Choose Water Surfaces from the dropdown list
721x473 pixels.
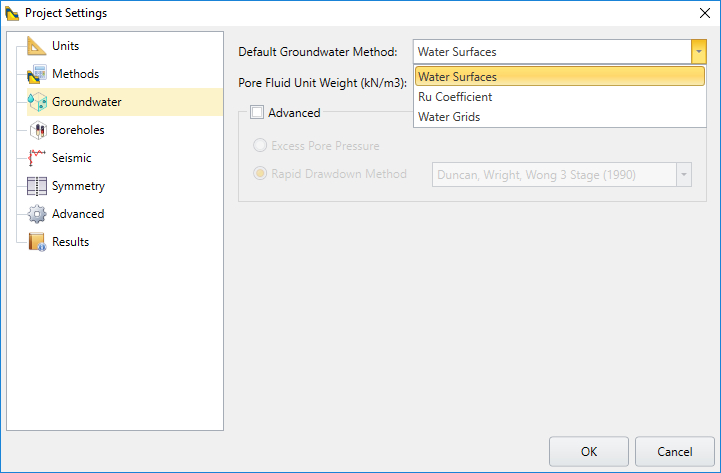(560, 76)
